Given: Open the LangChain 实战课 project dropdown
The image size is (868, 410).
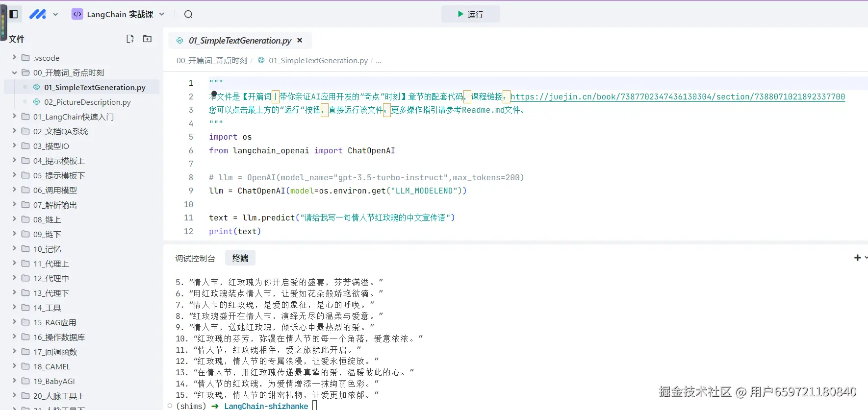Looking at the screenshot, I should 162,14.
